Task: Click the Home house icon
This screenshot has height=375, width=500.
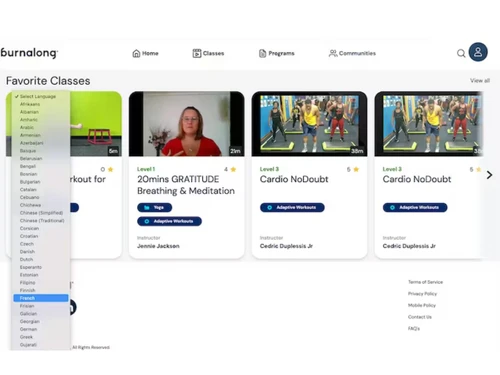Action: (136, 53)
